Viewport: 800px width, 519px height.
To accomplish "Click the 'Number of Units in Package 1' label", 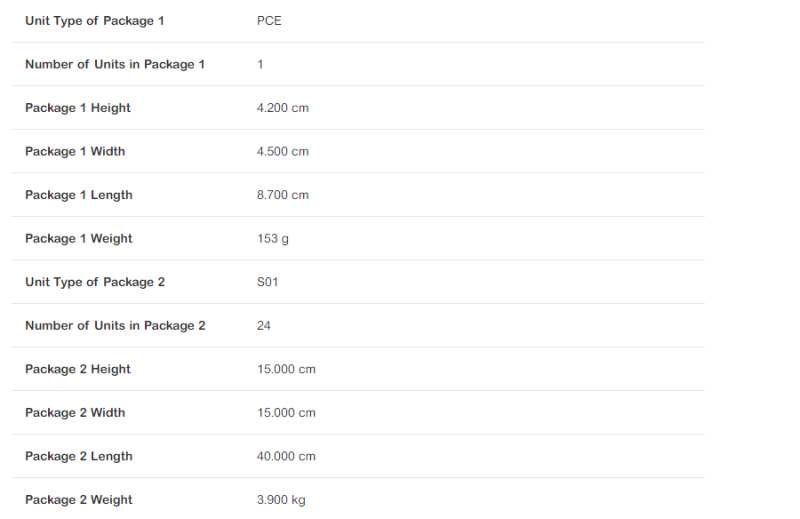I will pos(115,64).
